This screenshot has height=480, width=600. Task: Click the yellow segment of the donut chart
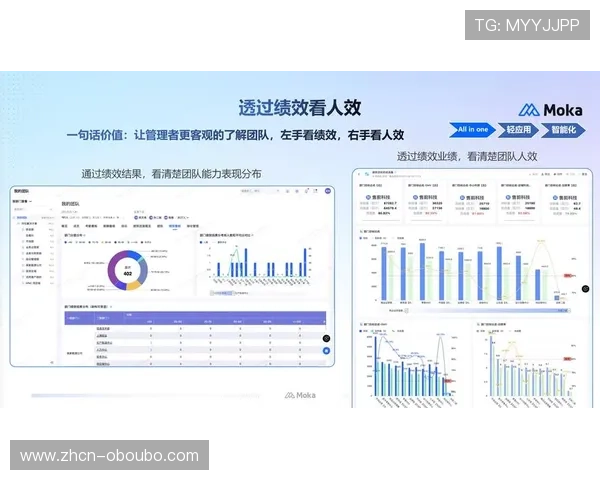click(x=133, y=286)
